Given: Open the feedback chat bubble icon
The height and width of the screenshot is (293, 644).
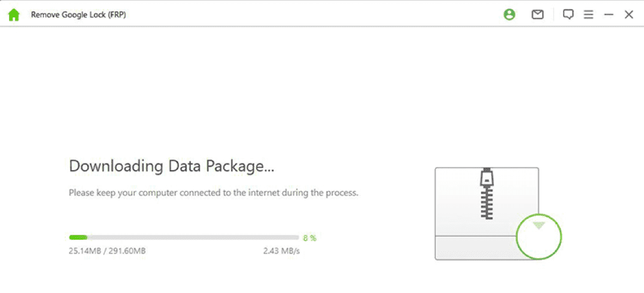Looking at the screenshot, I should tap(568, 15).
